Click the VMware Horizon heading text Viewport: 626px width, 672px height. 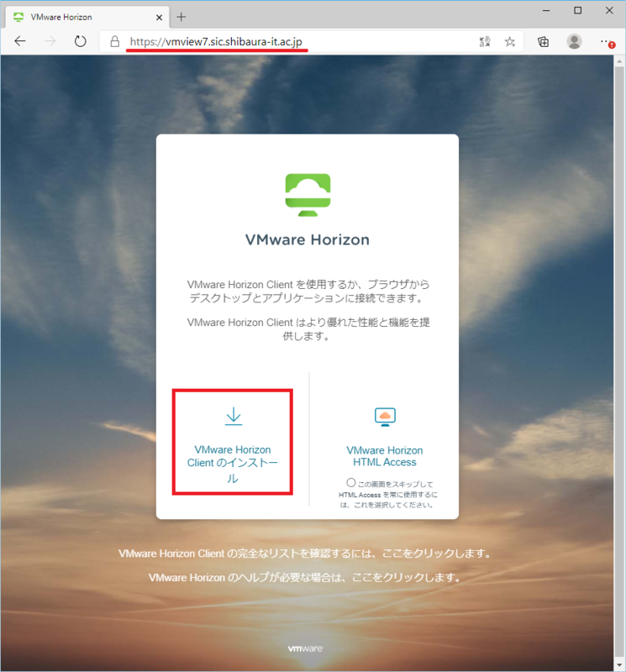click(x=307, y=239)
